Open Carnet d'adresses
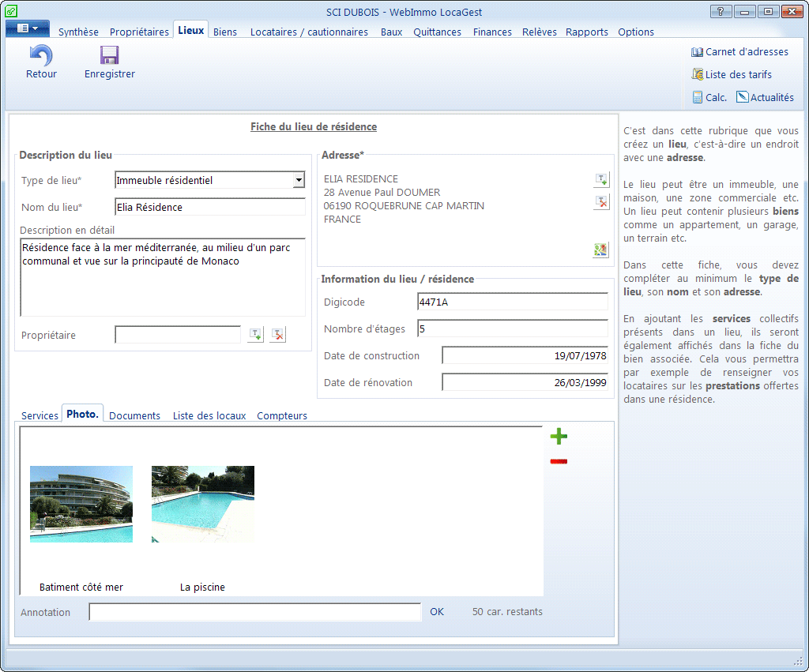This screenshot has width=809, height=672. click(x=739, y=52)
